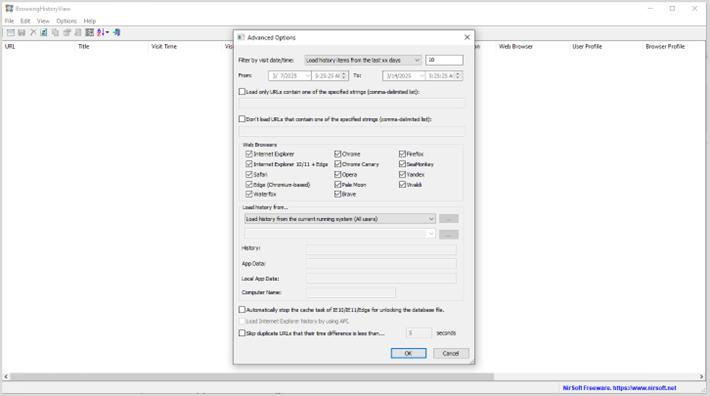Click the horizontal scrollbar right arrow
710x396 pixels.
(701, 377)
